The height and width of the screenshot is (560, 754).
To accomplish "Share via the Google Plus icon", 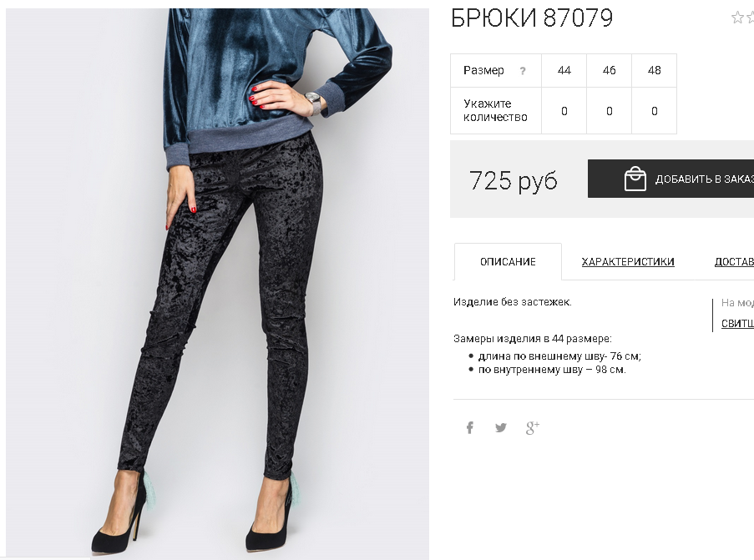I will click(533, 427).
